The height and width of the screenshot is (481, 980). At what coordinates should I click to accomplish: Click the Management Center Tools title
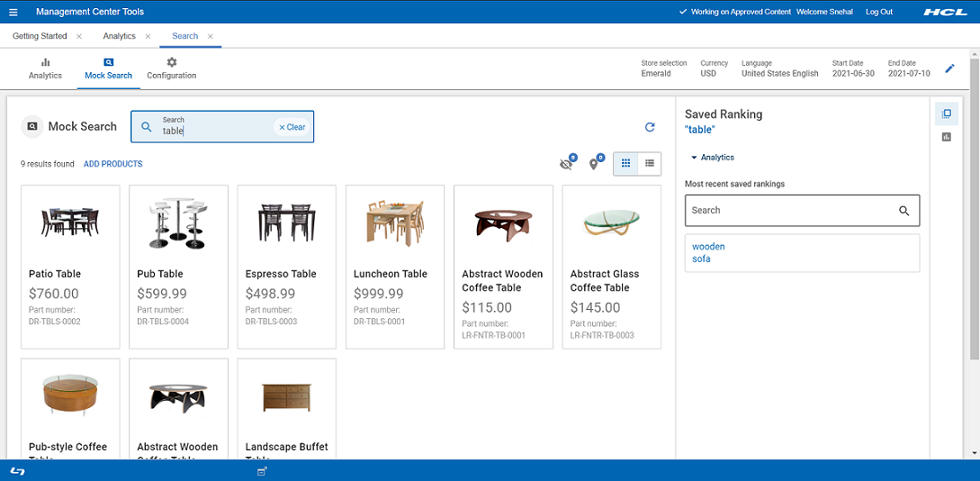tap(90, 12)
